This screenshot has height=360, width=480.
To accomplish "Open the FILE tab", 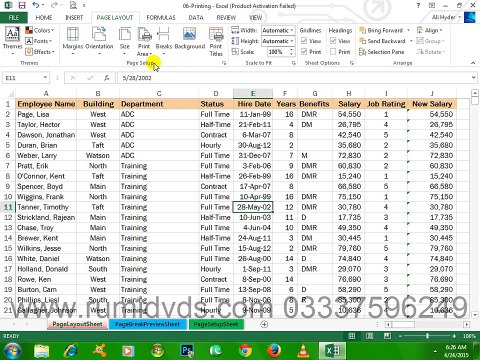I will tap(13, 18).
